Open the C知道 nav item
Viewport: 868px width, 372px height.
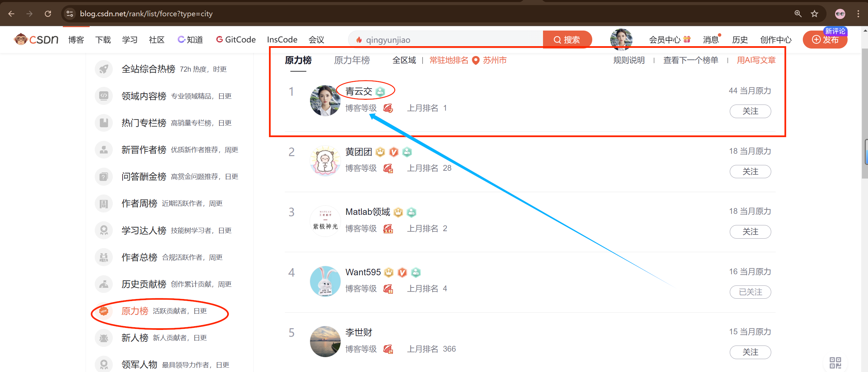pyautogui.click(x=190, y=40)
